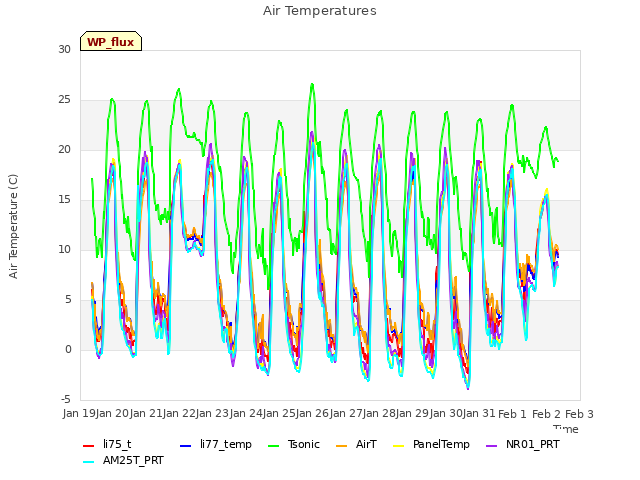Click the blue li77_temp legend swatch
Screen dimensions: 640x480
(x=186, y=446)
